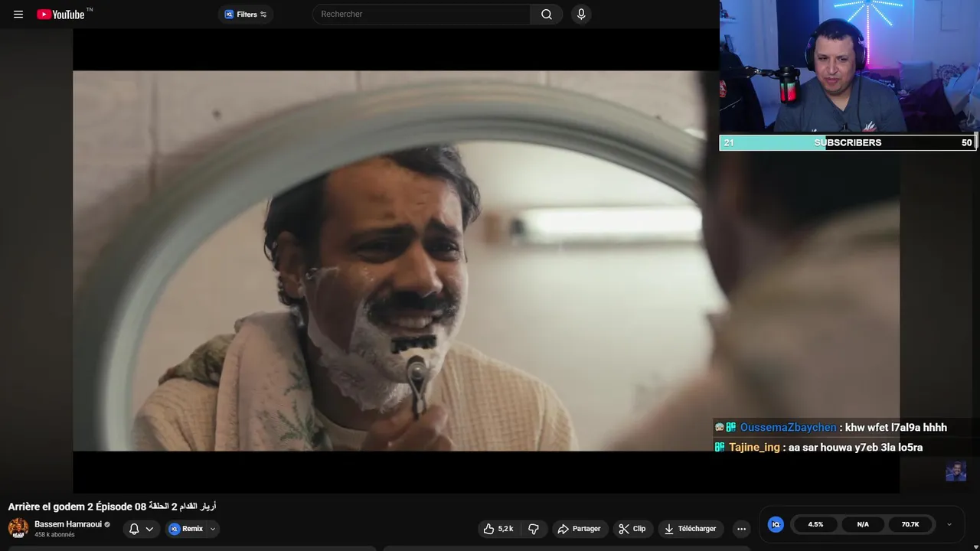Click the magnifier search button
This screenshot has height=551, width=980.
pos(547,14)
